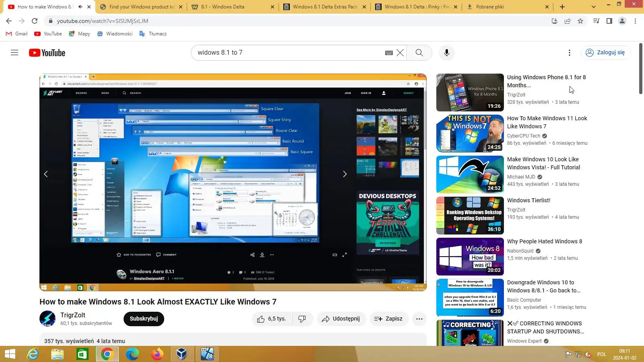Start voice search with the microphone
This screenshot has width=644, height=362.
tap(446, 53)
